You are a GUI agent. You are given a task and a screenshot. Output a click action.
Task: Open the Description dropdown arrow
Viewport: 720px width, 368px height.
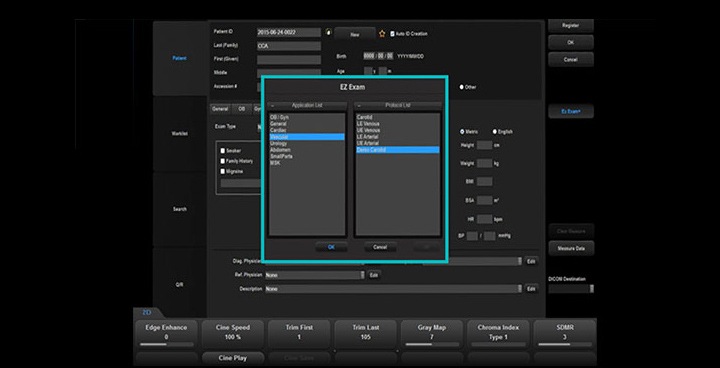(520, 289)
